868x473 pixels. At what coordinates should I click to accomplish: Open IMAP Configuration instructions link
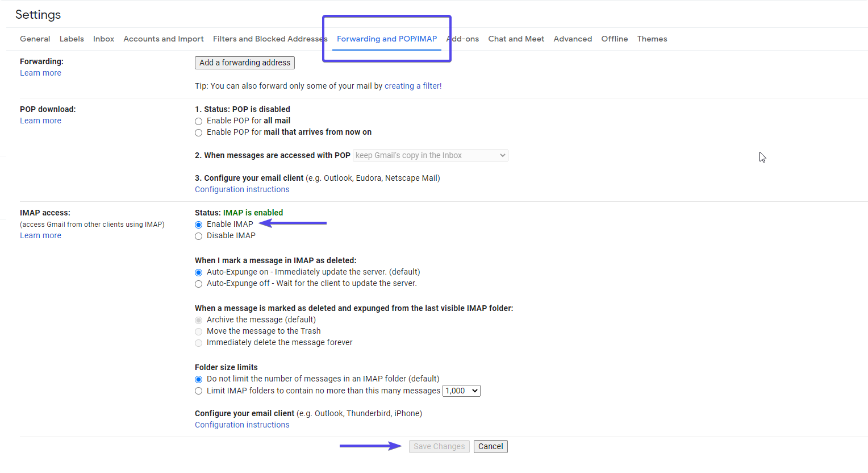pyautogui.click(x=242, y=425)
